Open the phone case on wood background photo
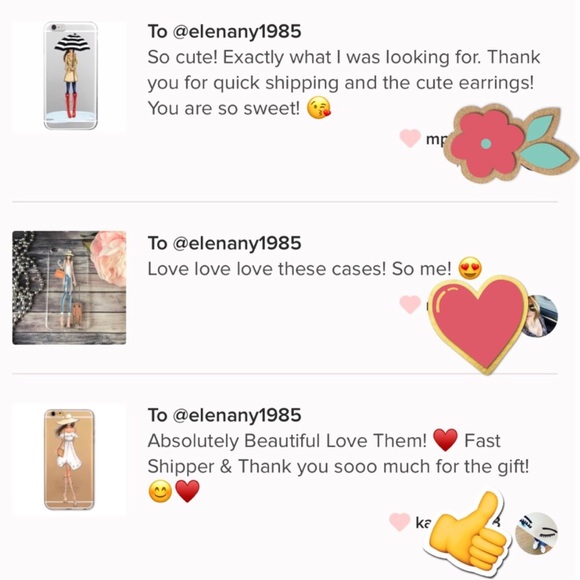 [x=69, y=288]
